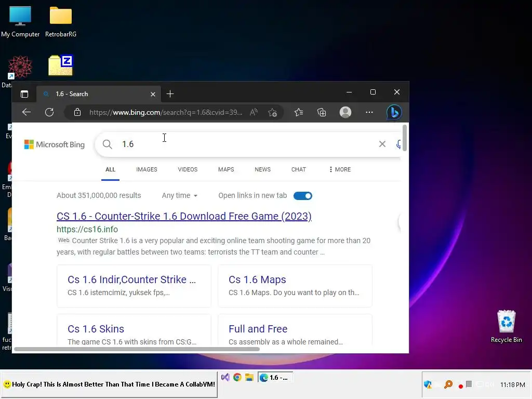
Task: Open the Full and Free link
Action: point(258,329)
